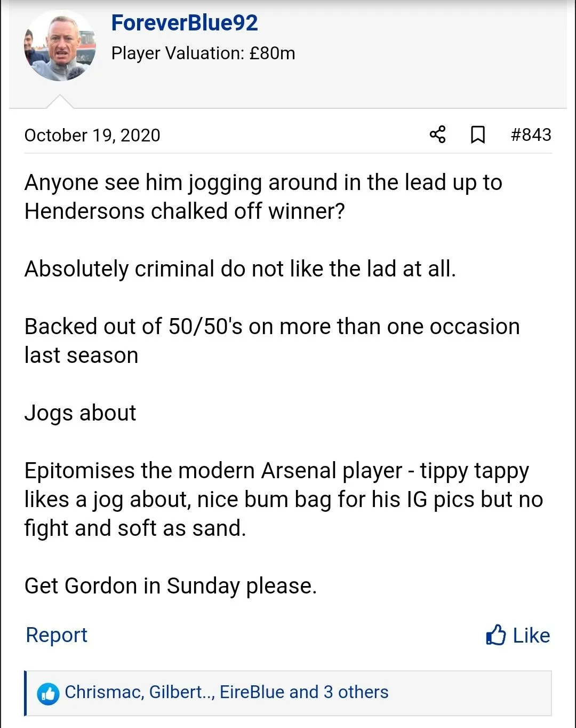Click the 'Absolutely criminal' sentence
The image size is (576, 728).
pyautogui.click(x=240, y=269)
